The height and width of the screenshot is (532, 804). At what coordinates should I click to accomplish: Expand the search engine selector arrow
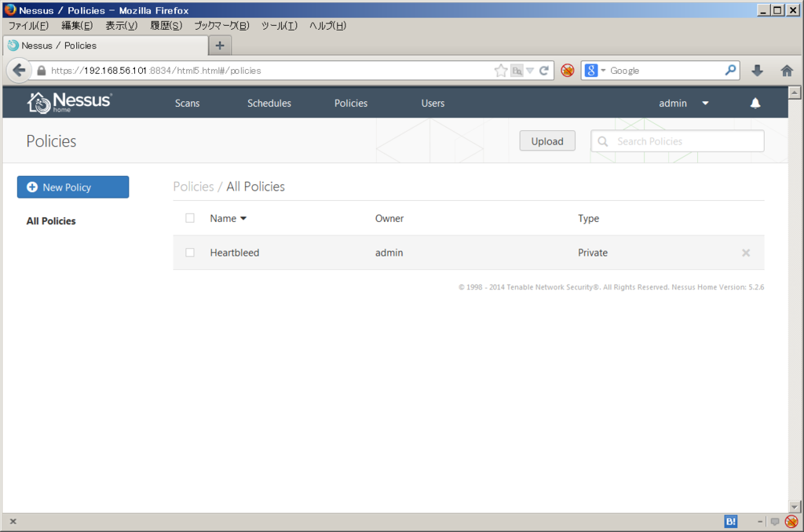coord(603,71)
